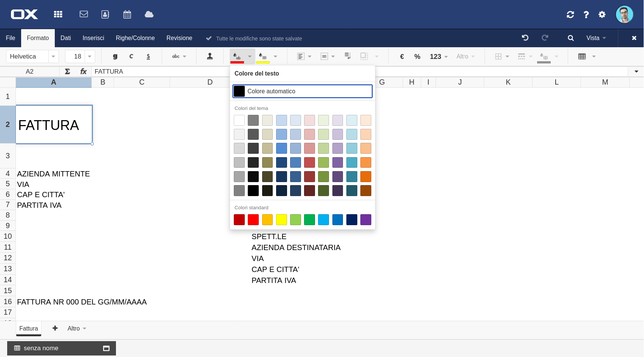Pick the white theme color swatch
Viewport: 644px width, 357px height.
coord(239,120)
